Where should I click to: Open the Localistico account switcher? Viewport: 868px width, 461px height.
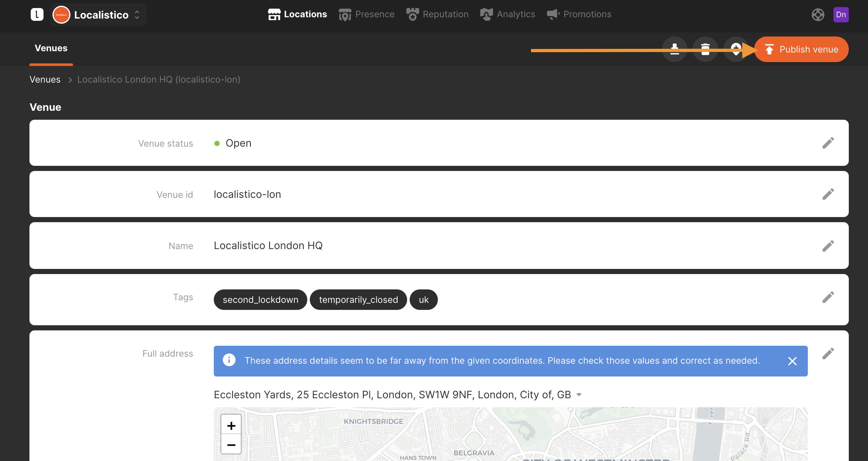tap(98, 15)
